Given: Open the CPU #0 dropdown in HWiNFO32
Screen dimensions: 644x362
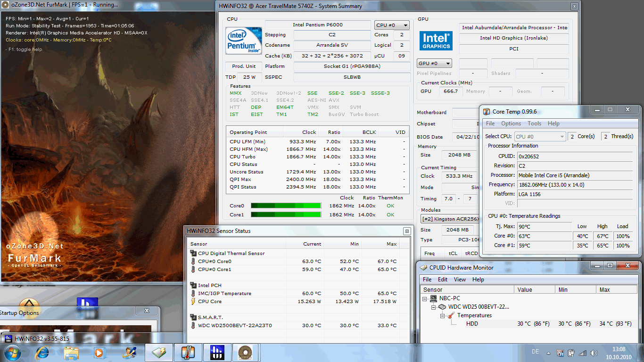Looking at the screenshot, I should coord(392,25).
